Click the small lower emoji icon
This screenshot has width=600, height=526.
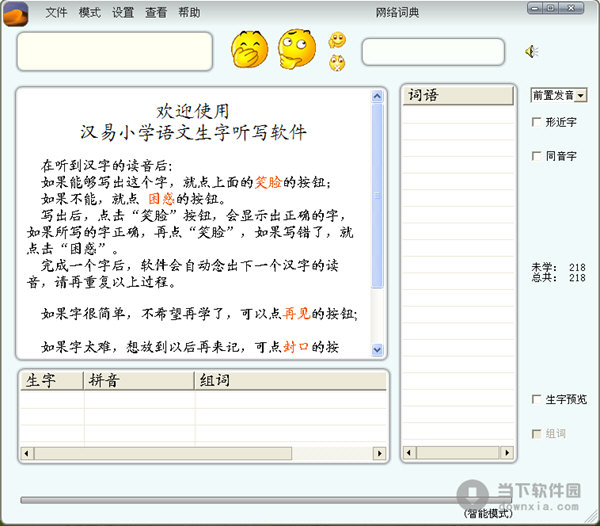point(337,63)
